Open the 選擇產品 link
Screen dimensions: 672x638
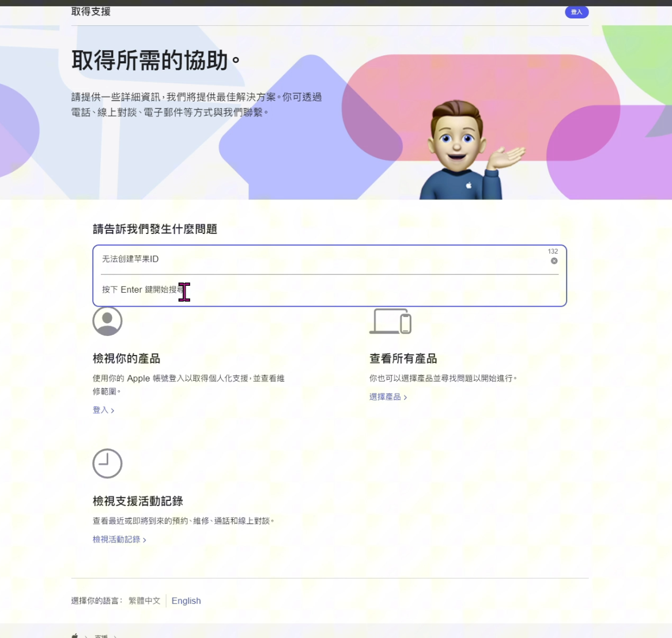pos(388,397)
